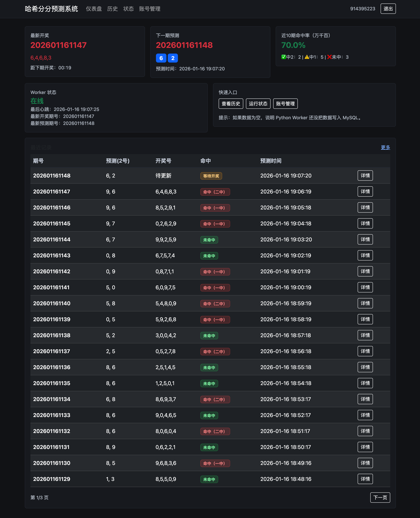This screenshot has height=518, width=420.
Task: Click the green checkmark hit indicator
Action: pyautogui.click(x=283, y=57)
